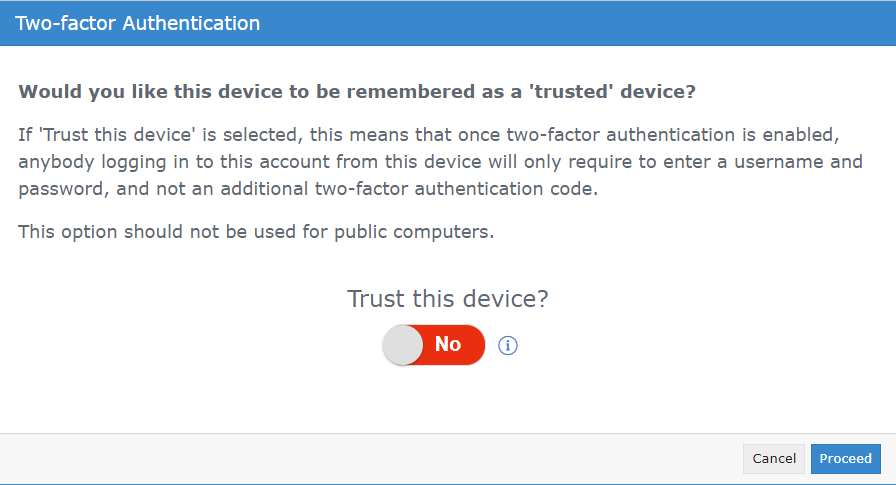Click the blue info icon beside the toggle

pos(507,346)
